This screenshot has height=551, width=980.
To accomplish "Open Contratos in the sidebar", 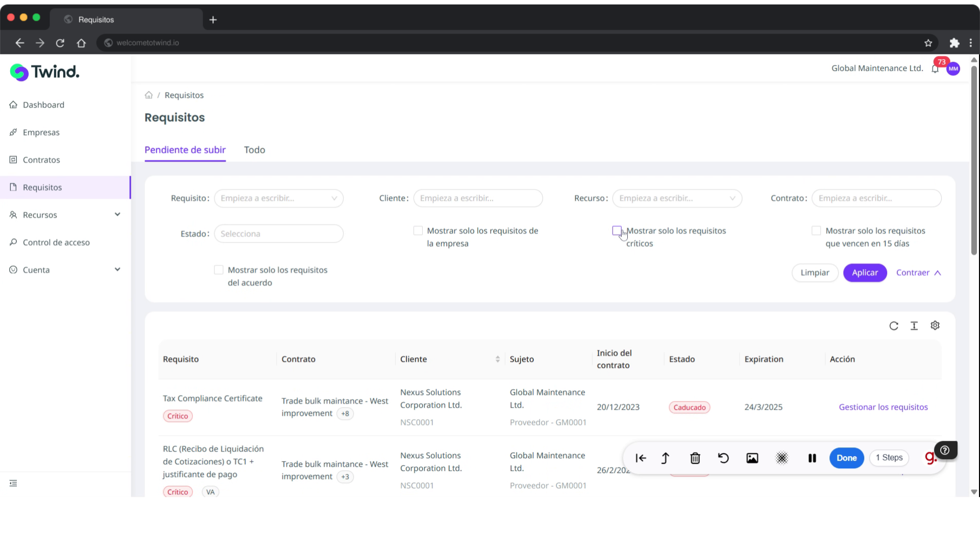I will pyautogui.click(x=41, y=160).
